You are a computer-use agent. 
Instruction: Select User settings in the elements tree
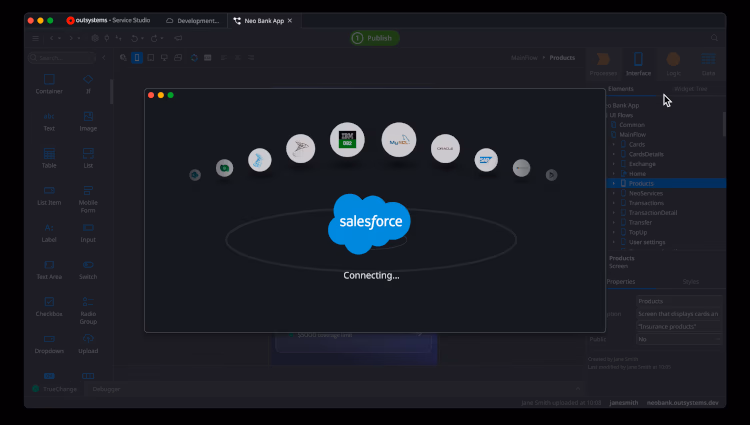click(647, 242)
